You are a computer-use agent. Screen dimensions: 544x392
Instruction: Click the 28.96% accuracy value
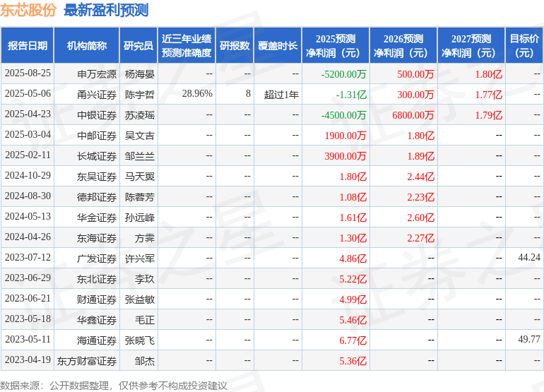(x=197, y=94)
